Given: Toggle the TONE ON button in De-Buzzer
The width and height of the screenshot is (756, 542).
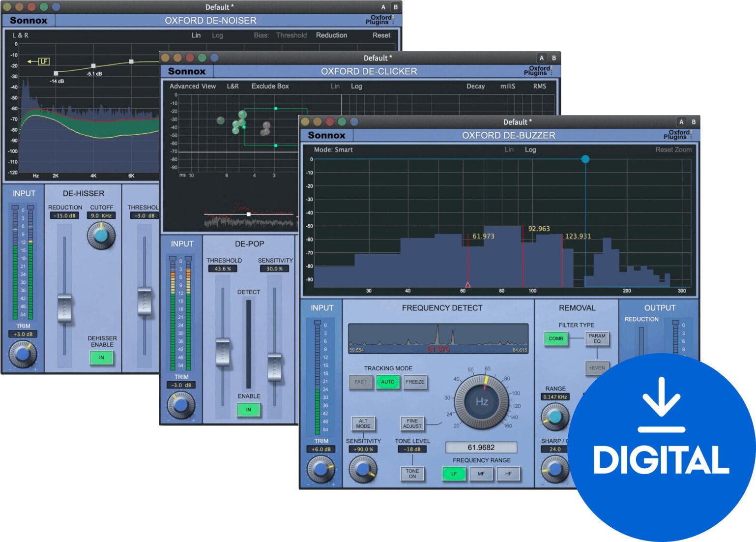Looking at the screenshot, I should tap(412, 473).
